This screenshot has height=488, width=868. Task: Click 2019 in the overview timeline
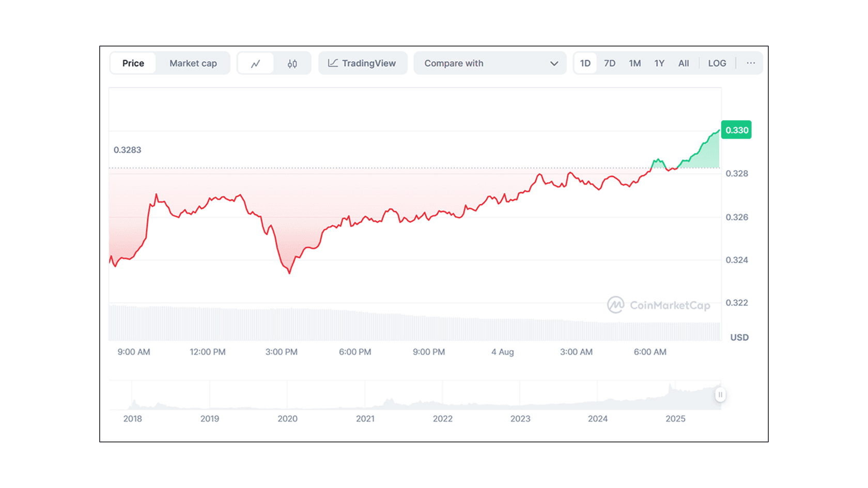210,419
